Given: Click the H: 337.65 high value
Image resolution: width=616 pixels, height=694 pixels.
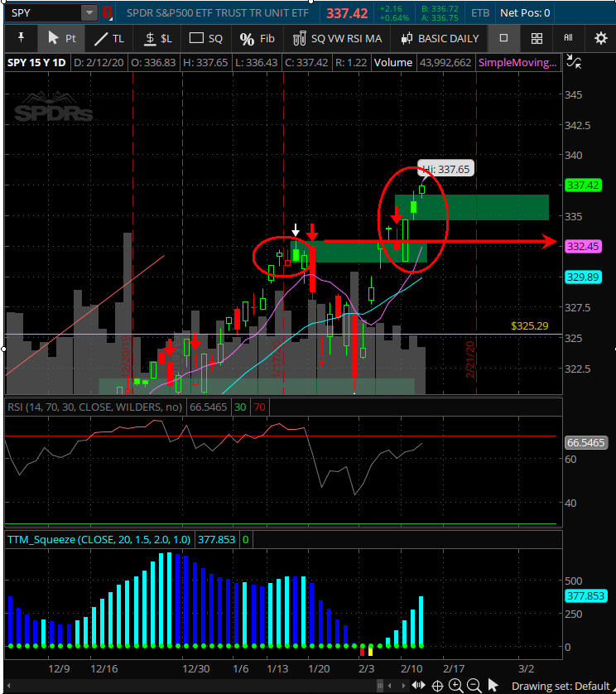Looking at the screenshot, I should pos(206,62).
